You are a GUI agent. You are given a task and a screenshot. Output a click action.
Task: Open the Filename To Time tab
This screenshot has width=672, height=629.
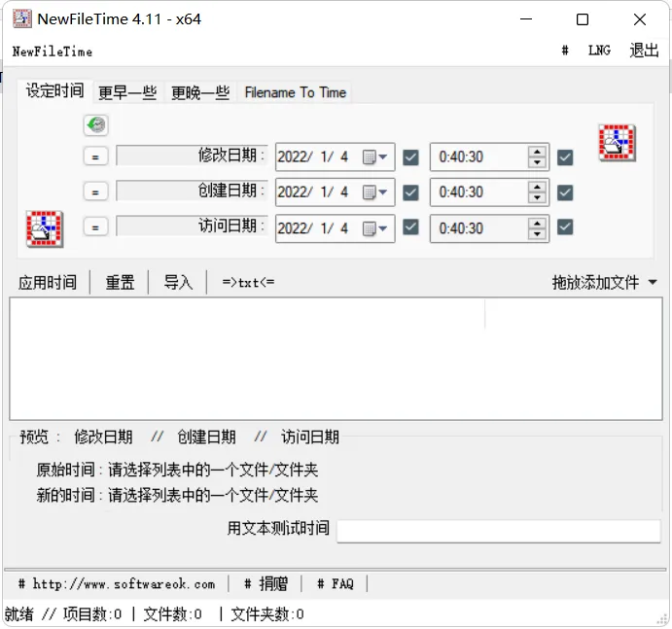(296, 92)
